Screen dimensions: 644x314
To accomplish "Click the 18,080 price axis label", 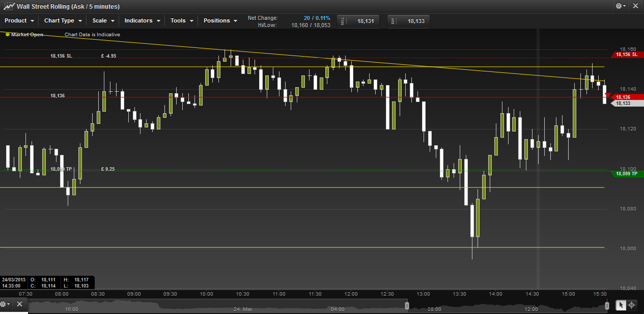I will click(628, 208).
